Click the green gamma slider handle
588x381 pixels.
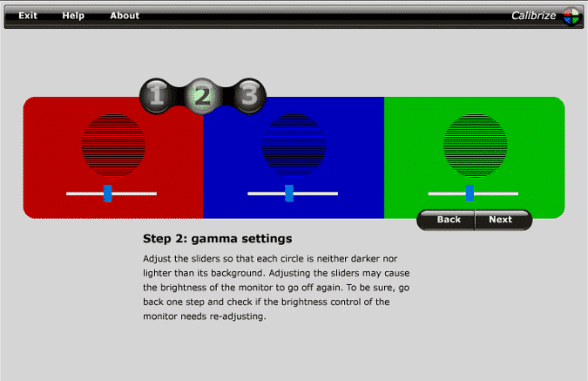(x=470, y=193)
